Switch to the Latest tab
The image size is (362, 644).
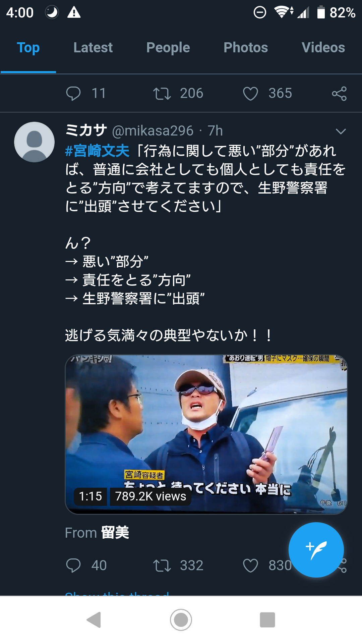pyautogui.click(x=93, y=48)
